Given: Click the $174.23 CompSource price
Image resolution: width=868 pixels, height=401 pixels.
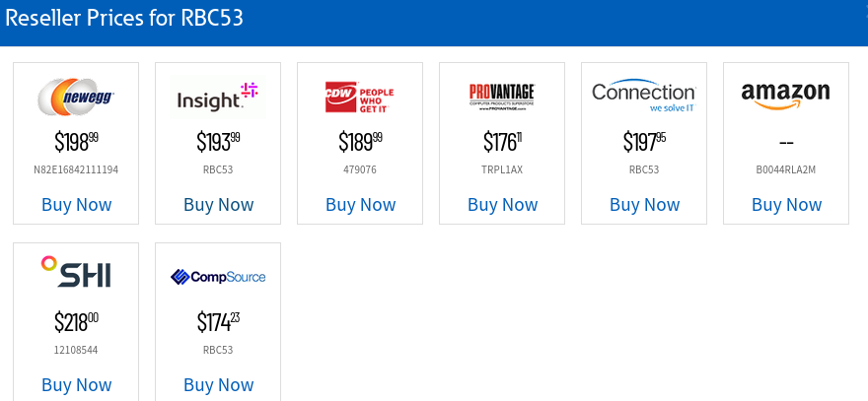Looking at the screenshot, I should click(x=218, y=322).
